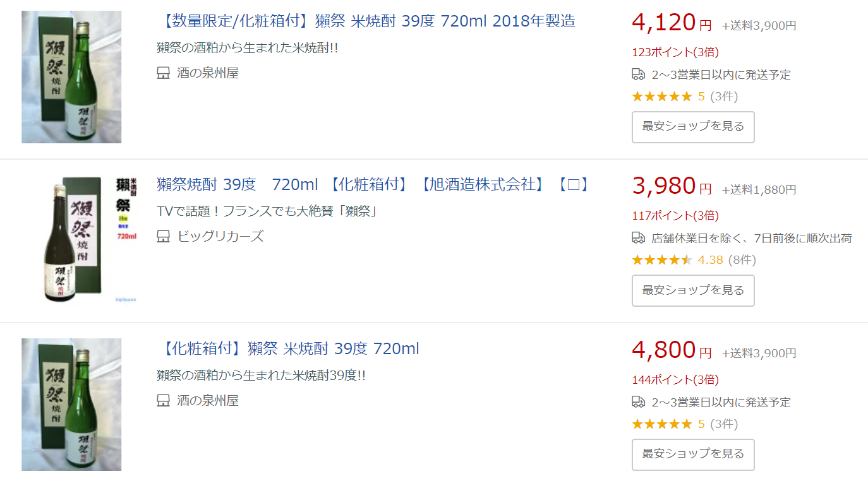868x481 pixels.
Task: Open 最安ショップを見る for 4,120円 item
Action: 693,127
